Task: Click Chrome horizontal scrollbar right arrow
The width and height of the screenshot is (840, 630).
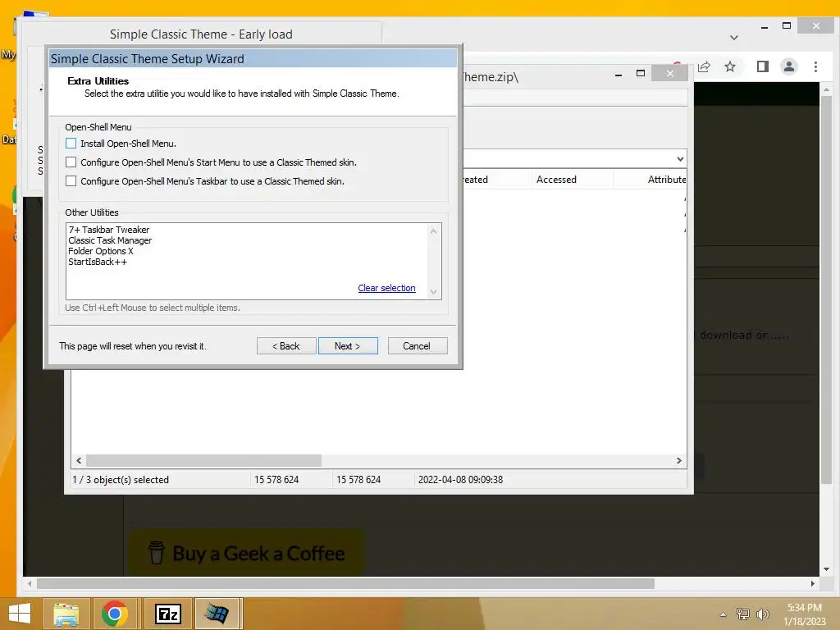Action: tap(813, 583)
